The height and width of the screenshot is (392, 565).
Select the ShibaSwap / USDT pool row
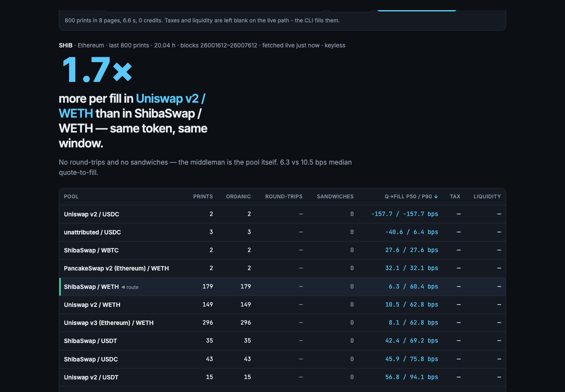click(282, 341)
